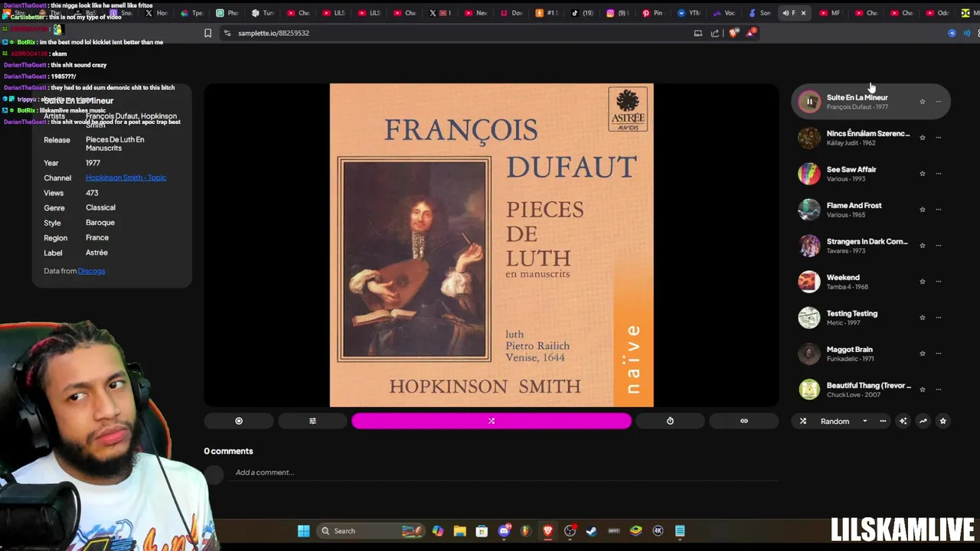This screenshot has width=980, height=551.
Task: Open the Hopkinson Smith - Topic channel link
Action: (x=126, y=178)
